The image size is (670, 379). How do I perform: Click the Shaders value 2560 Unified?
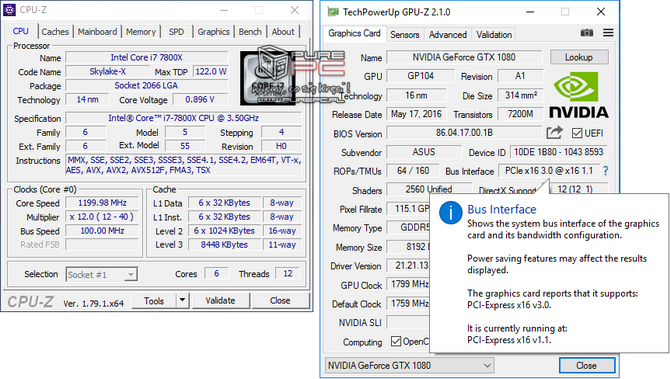point(429,189)
